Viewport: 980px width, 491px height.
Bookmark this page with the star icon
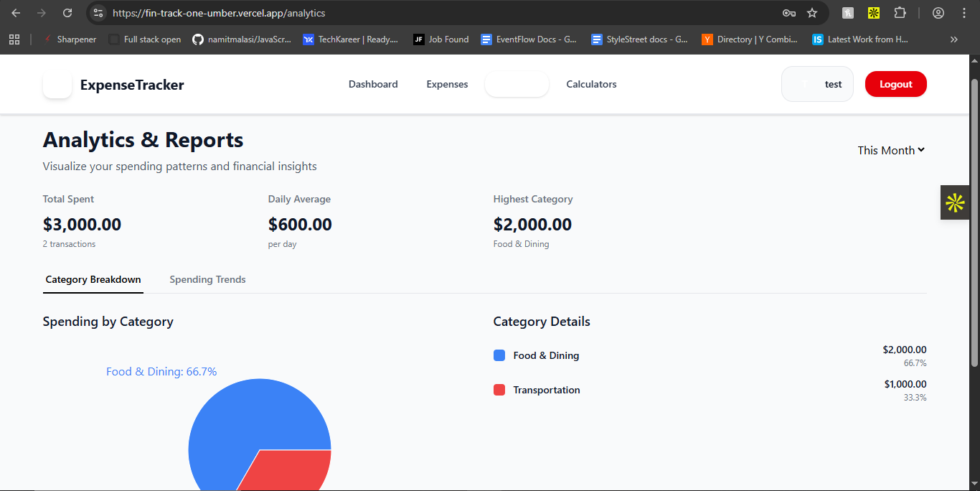812,13
